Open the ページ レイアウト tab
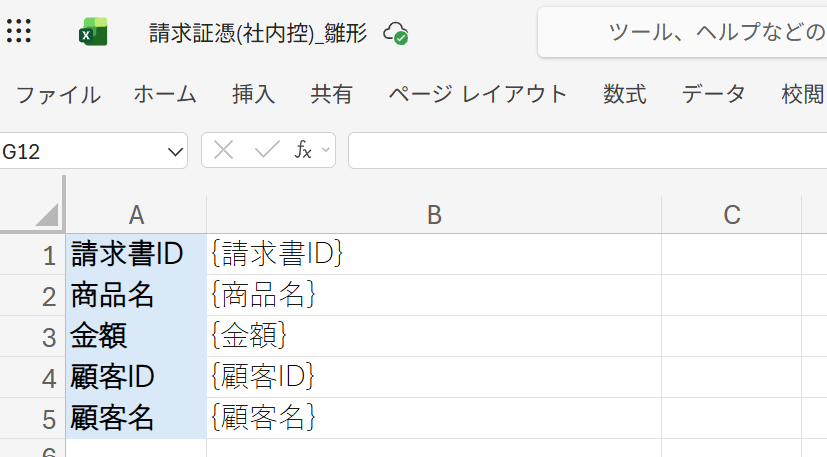The image size is (827, 457). pyautogui.click(x=478, y=94)
